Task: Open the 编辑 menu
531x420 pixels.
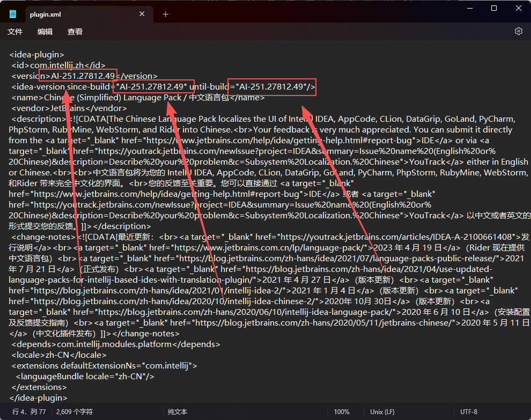Action: point(45,32)
